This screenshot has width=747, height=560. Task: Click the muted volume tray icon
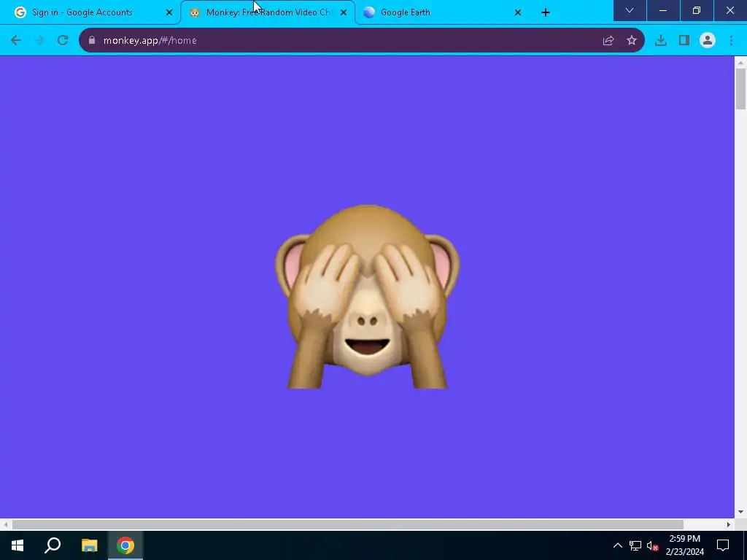[652, 545]
